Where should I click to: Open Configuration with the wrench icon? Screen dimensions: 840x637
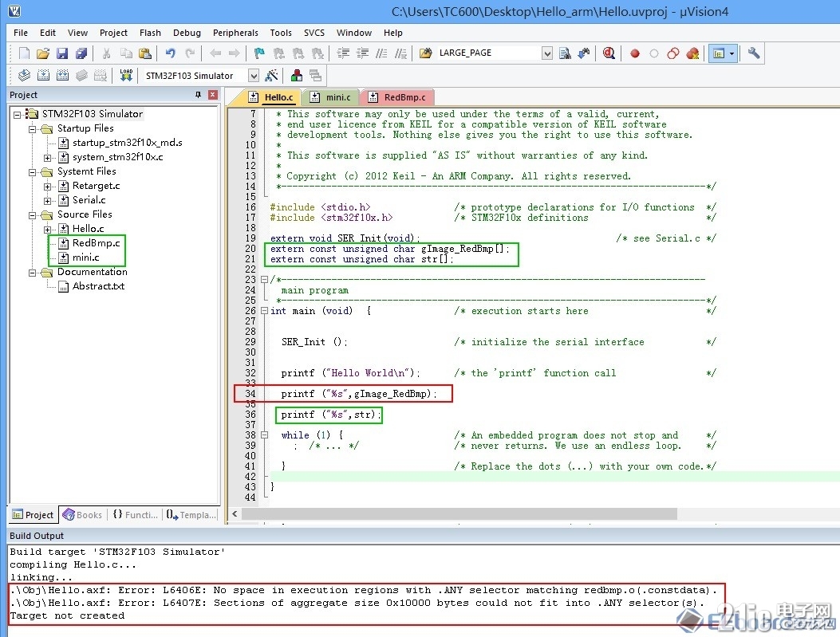click(754, 53)
